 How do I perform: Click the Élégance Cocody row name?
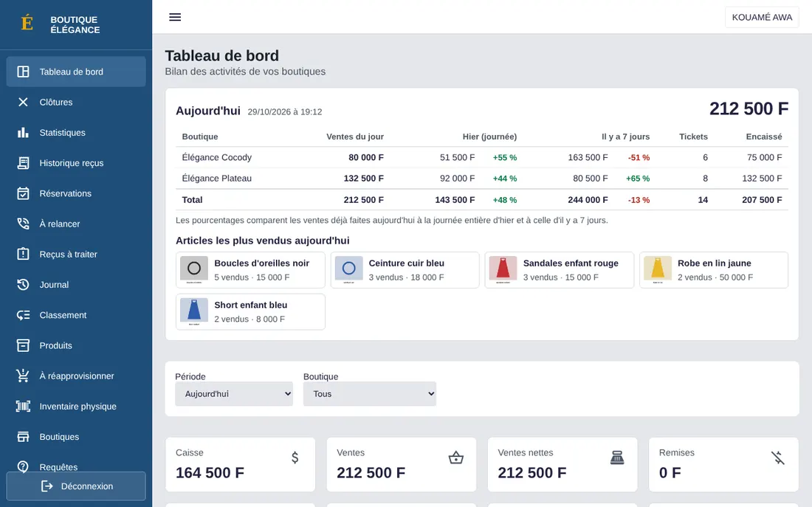pos(216,157)
